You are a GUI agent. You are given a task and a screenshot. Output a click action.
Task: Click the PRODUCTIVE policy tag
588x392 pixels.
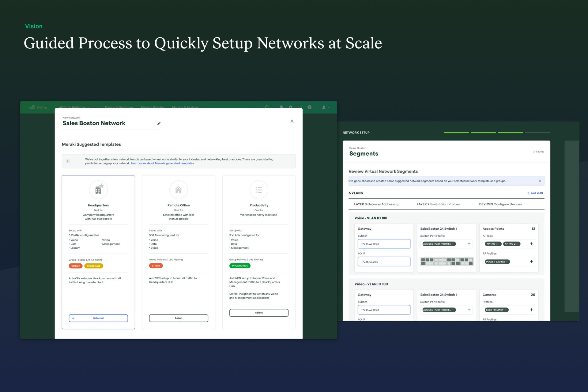240,266
